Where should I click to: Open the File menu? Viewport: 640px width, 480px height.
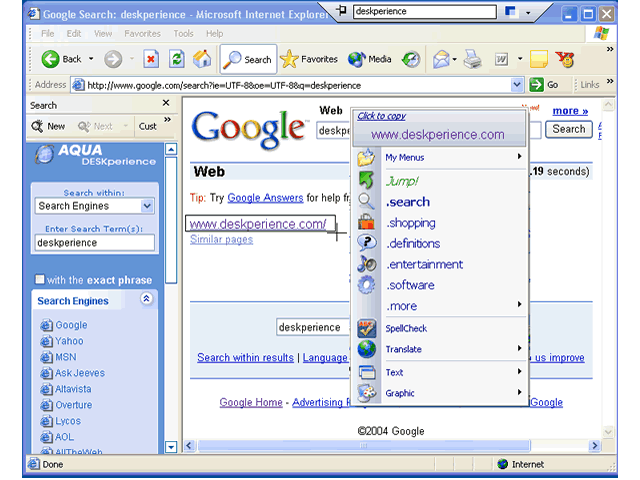(47, 33)
